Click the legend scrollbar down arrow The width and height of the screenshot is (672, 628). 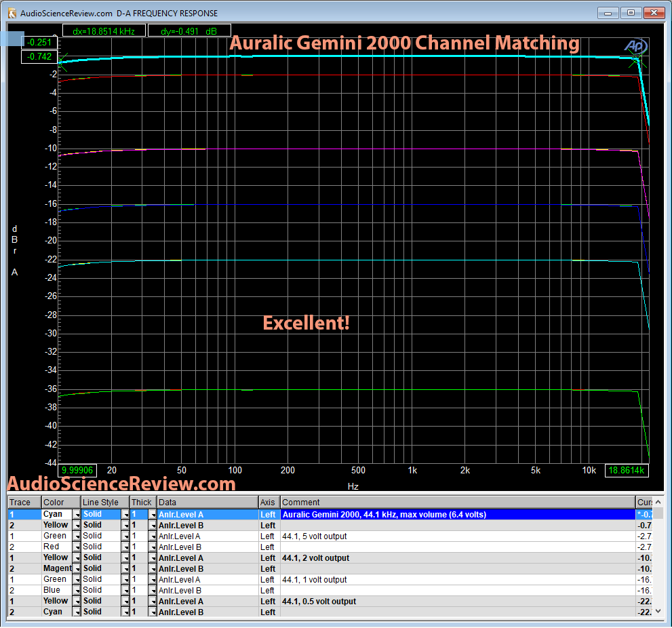pyautogui.click(x=658, y=611)
